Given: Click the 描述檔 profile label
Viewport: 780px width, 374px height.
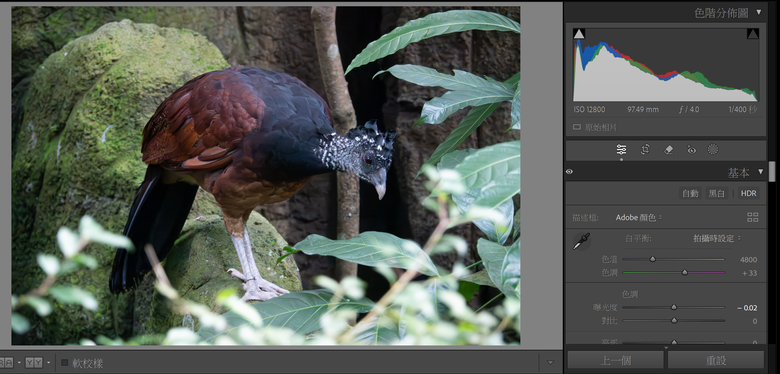Looking at the screenshot, I should coord(585,217).
